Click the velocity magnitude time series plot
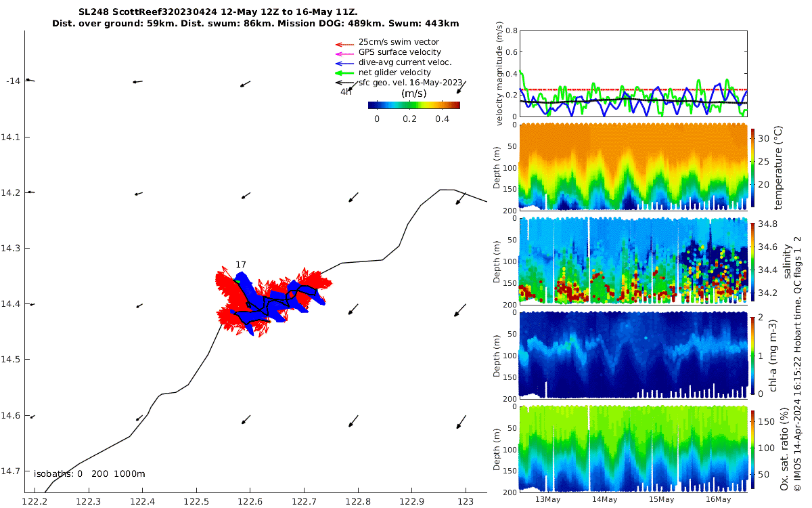Image resolution: width=812 pixels, height=508 pixels. click(633, 73)
